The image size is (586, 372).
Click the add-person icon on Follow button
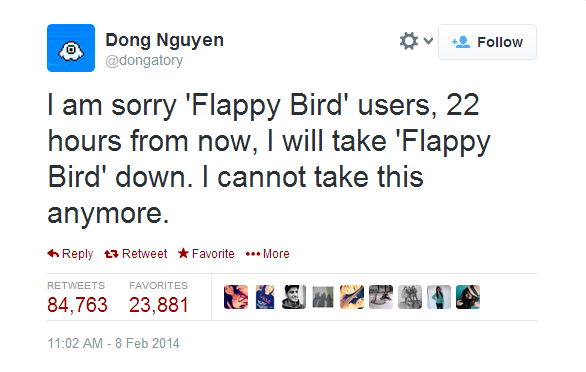461,42
